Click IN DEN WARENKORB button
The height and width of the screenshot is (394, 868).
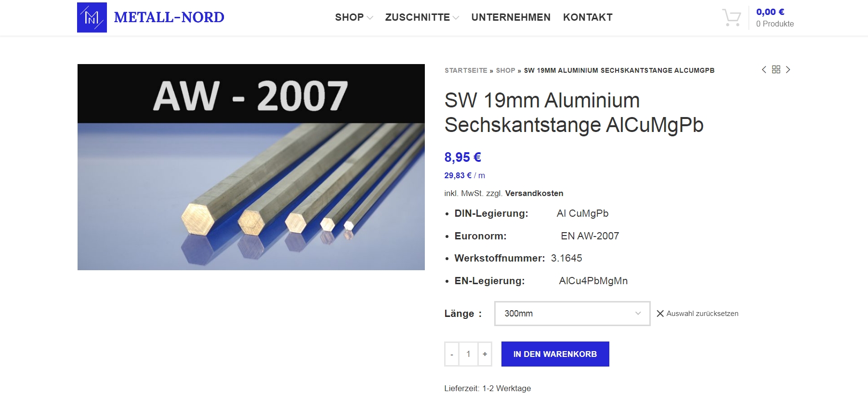tap(555, 354)
